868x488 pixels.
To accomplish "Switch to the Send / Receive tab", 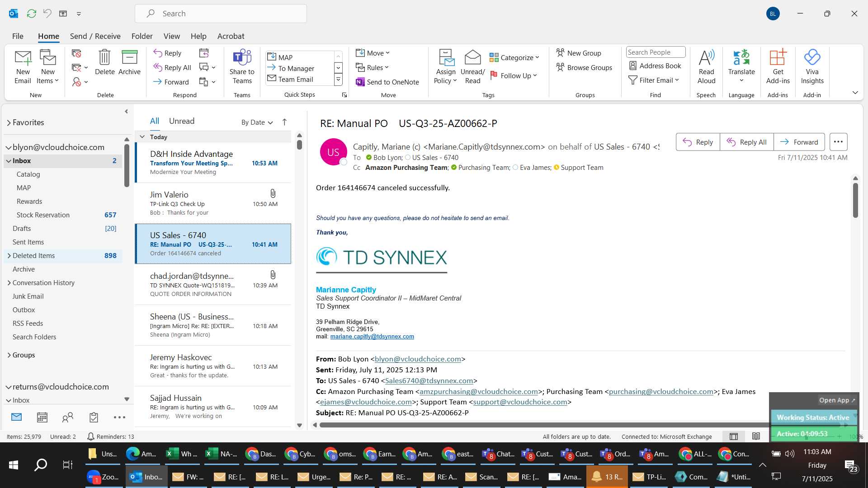I will (95, 36).
